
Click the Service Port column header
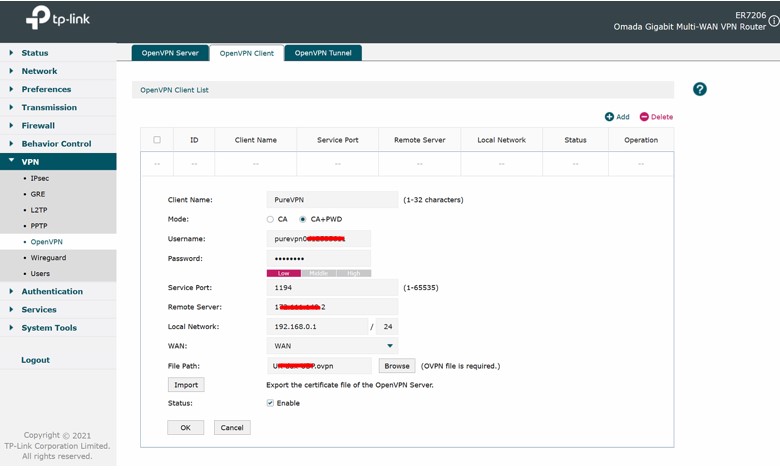coord(338,140)
